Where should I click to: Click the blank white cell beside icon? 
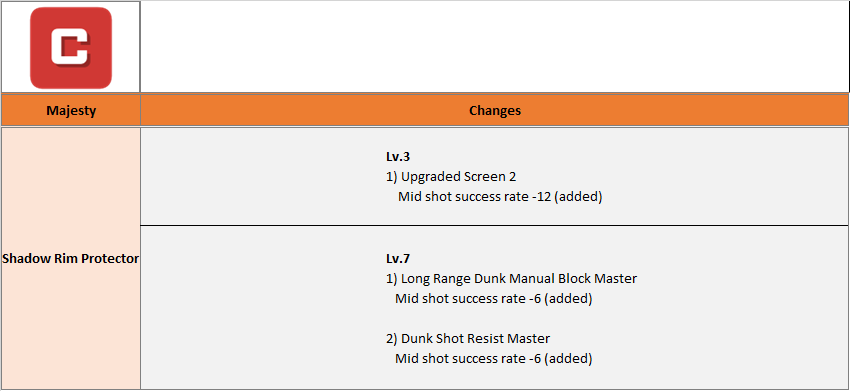494,47
